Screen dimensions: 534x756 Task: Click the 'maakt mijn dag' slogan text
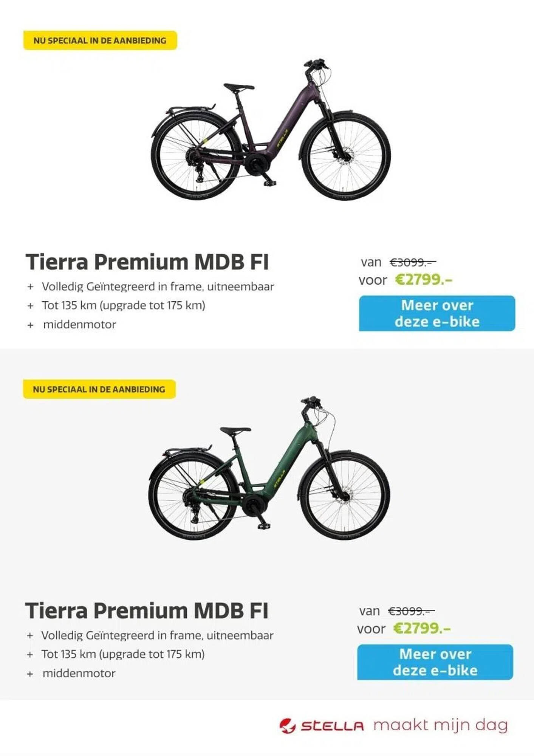(441, 725)
